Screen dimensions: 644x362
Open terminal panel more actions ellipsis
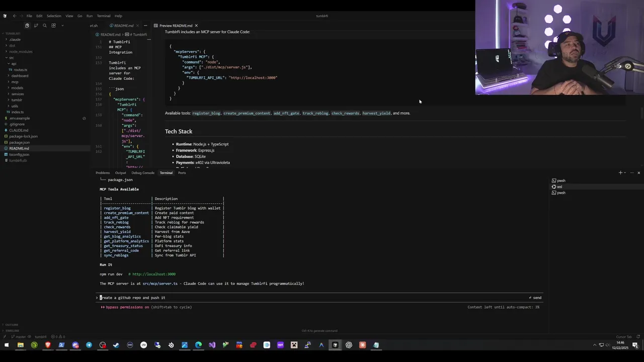[632, 173]
